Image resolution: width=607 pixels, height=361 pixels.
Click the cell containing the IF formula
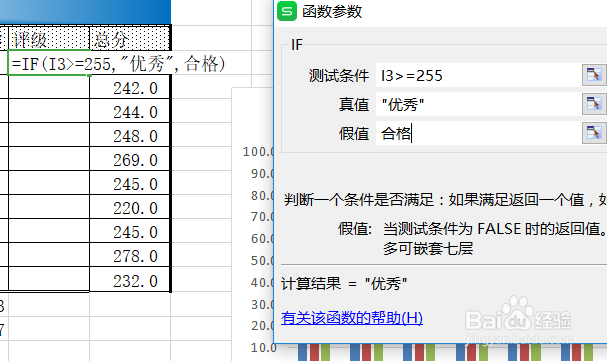click(49, 63)
